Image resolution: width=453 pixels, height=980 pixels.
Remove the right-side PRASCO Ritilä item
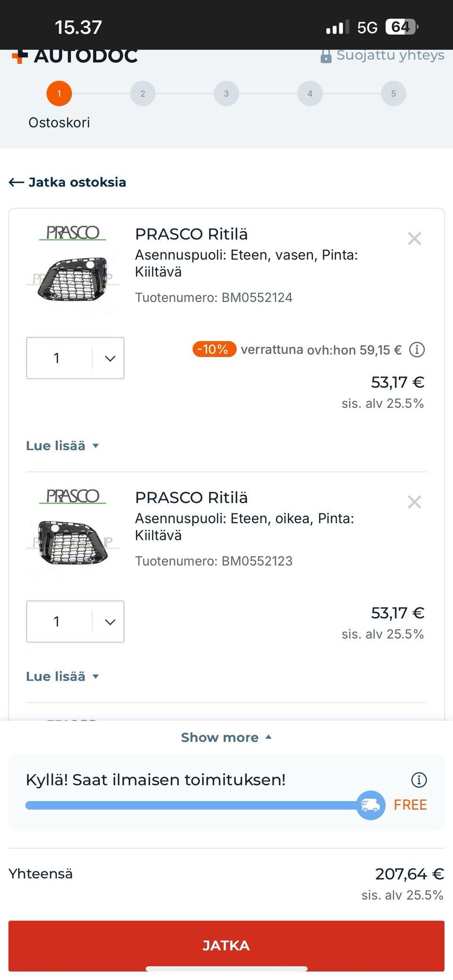pyautogui.click(x=414, y=502)
